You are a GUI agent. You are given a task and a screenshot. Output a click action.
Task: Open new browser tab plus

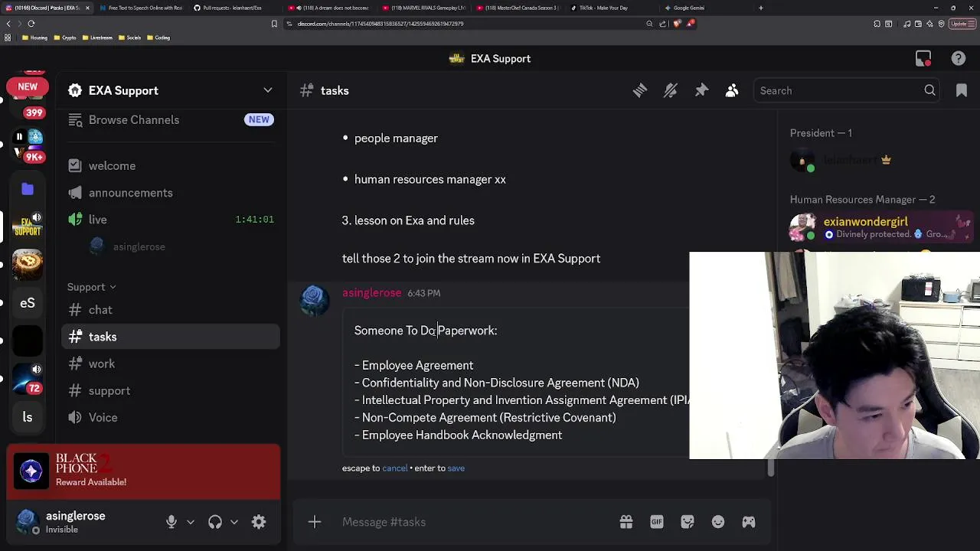pos(760,8)
